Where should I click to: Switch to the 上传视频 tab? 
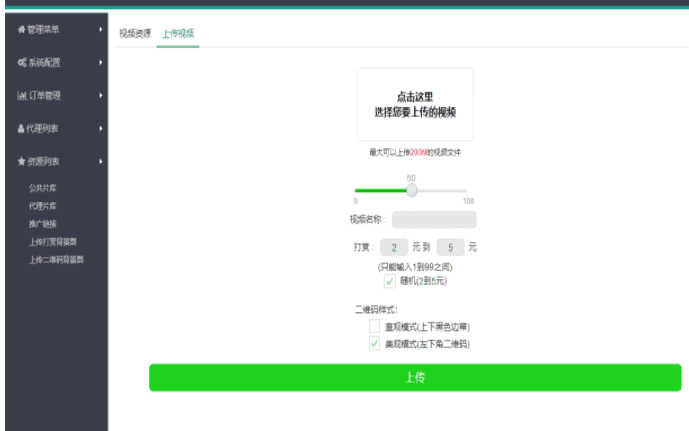point(178,33)
